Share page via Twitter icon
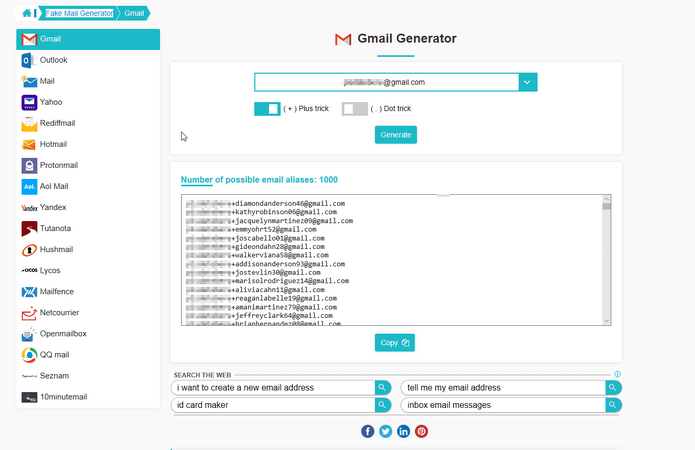This screenshot has width=695, height=450. 386,431
